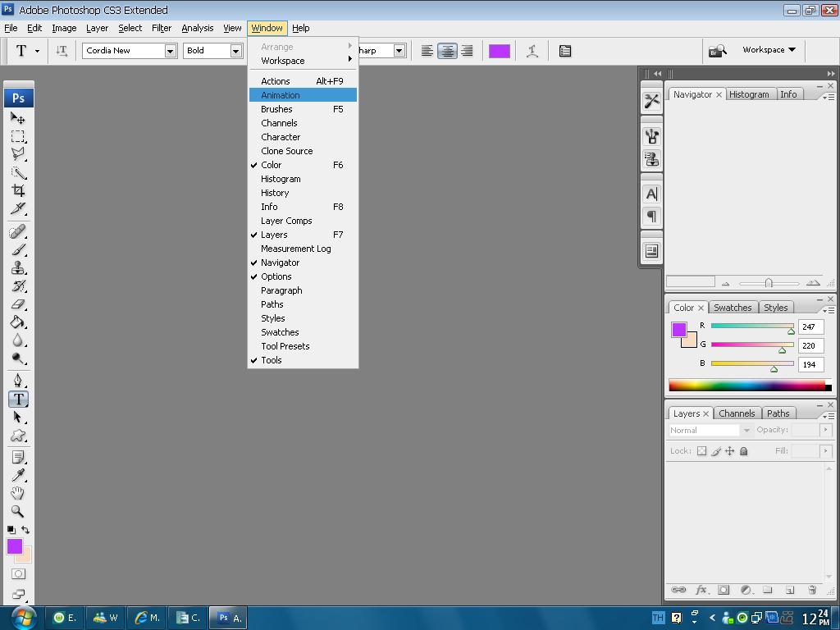Viewport: 840px width, 630px height.
Task: Click the text color swatch in options bar
Action: [500, 51]
